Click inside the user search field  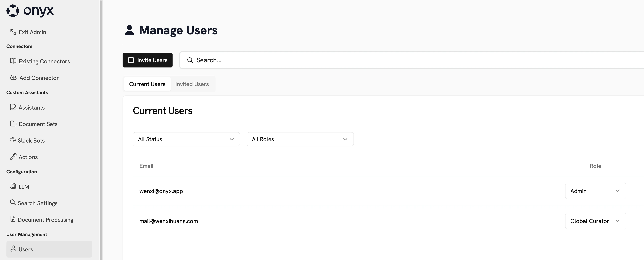click(x=275, y=60)
